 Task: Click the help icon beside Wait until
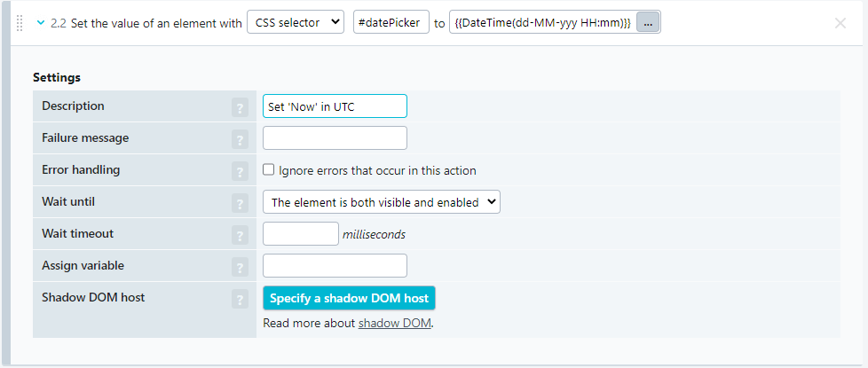tap(240, 203)
